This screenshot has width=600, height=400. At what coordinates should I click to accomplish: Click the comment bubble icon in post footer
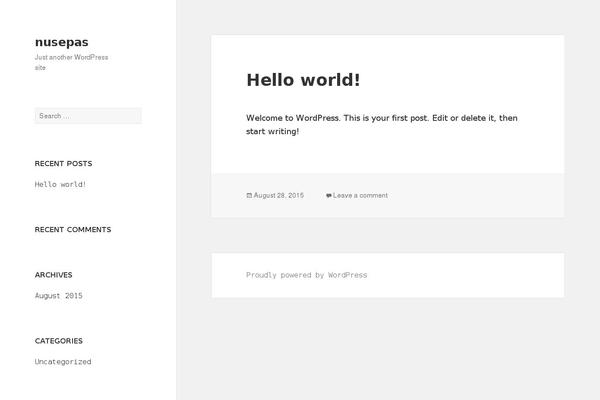328,196
